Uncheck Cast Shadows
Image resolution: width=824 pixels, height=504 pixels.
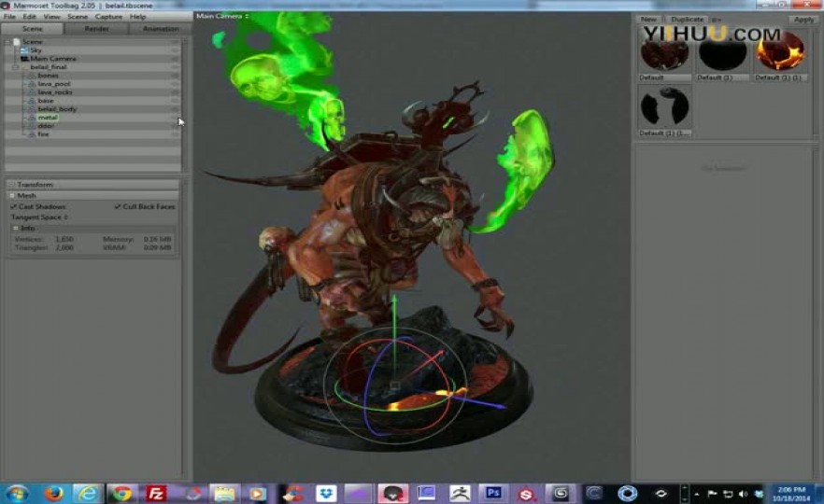14,207
